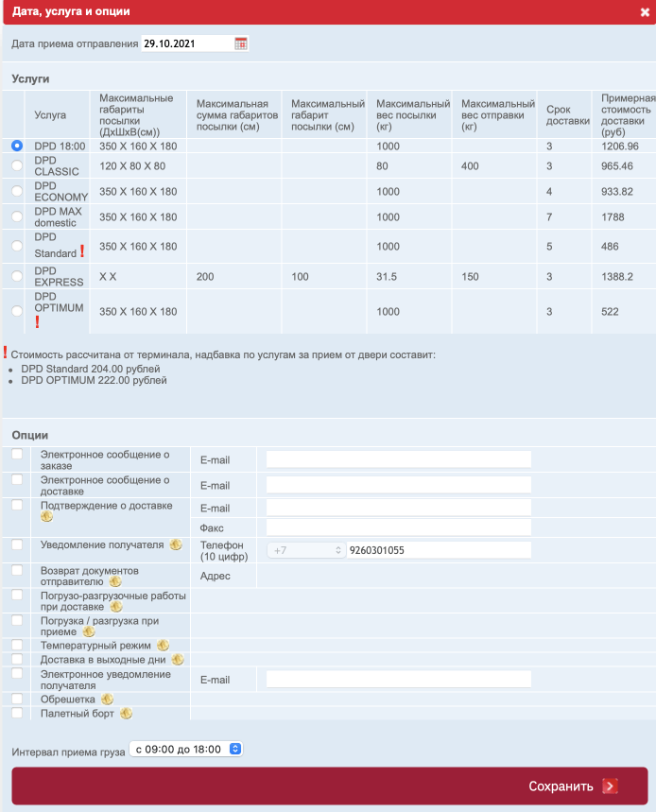Check Возврат документов отправителю option
The height and width of the screenshot is (812, 656).
pyautogui.click(x=17, y=570)
